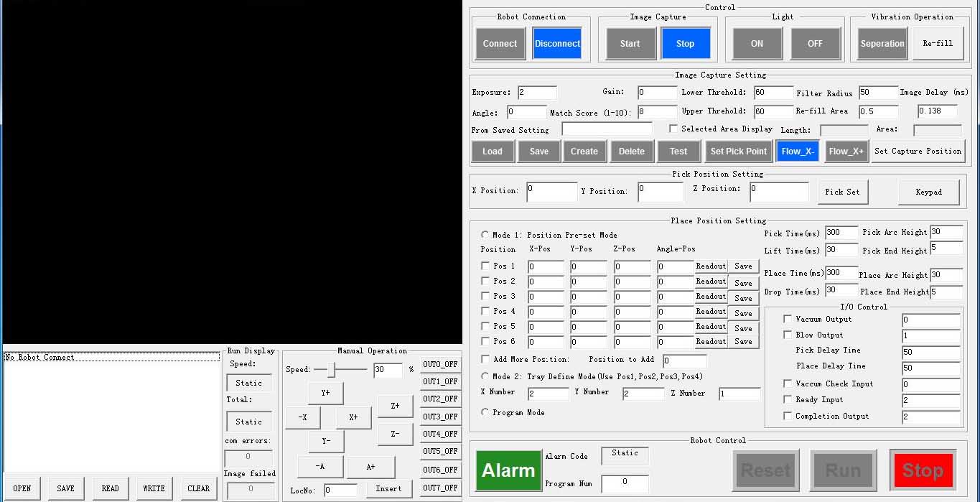Check the Vacuum Output checkbox
The image size is (980, 502).
point(788,320)
